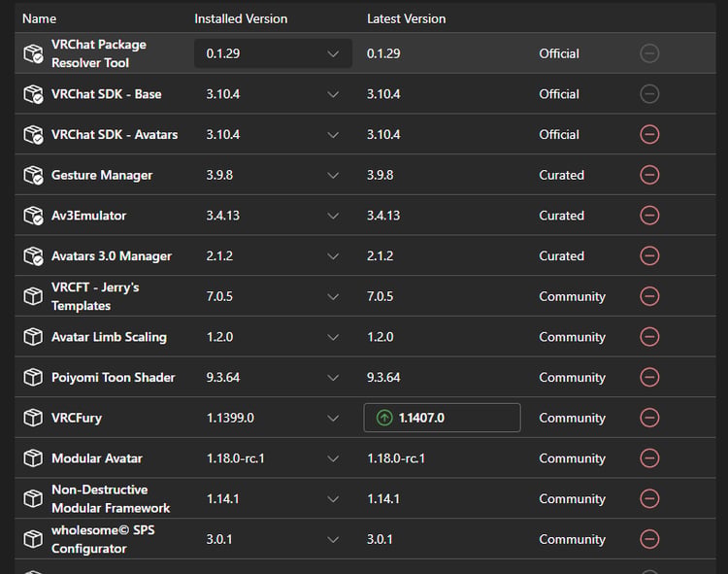Open Poiyomi Toon Shader version dropdown
Screen dimensions: 728x574
(x=273, y=377)
